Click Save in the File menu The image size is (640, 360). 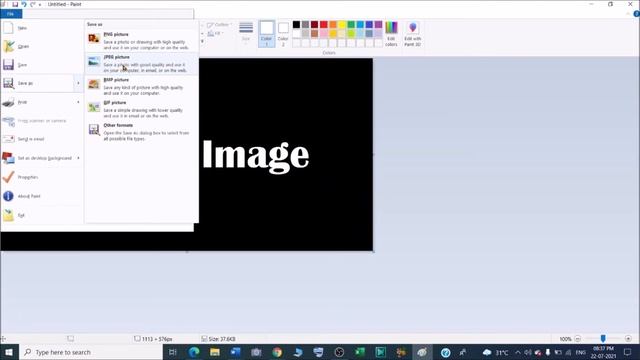tap(42, 65)
